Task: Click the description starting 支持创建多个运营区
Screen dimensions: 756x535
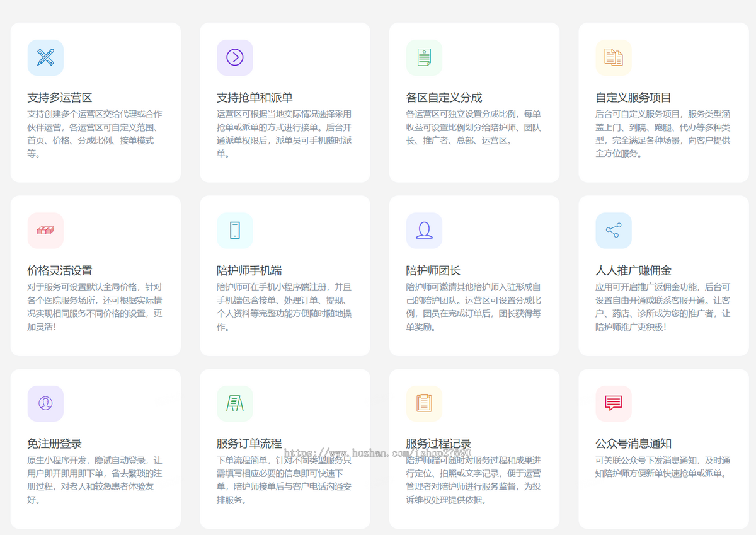Action: (95, 134)
